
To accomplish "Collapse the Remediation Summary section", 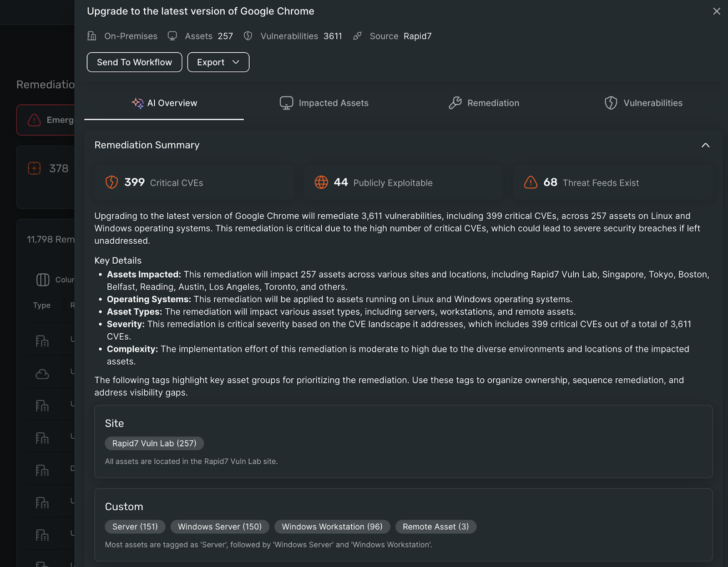I will coord(705,145).
